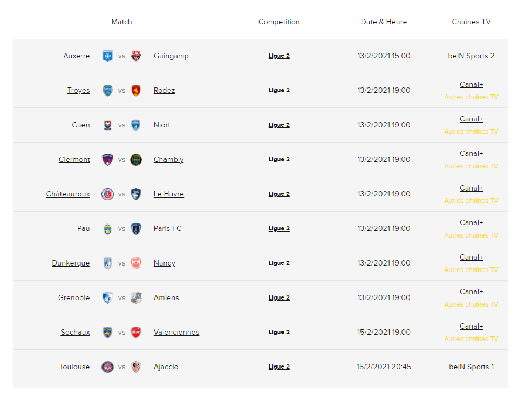Viewport: 532px width, 407px height.
Task: Select beIN Sports 2 channel link
Action: coord(471,56)
